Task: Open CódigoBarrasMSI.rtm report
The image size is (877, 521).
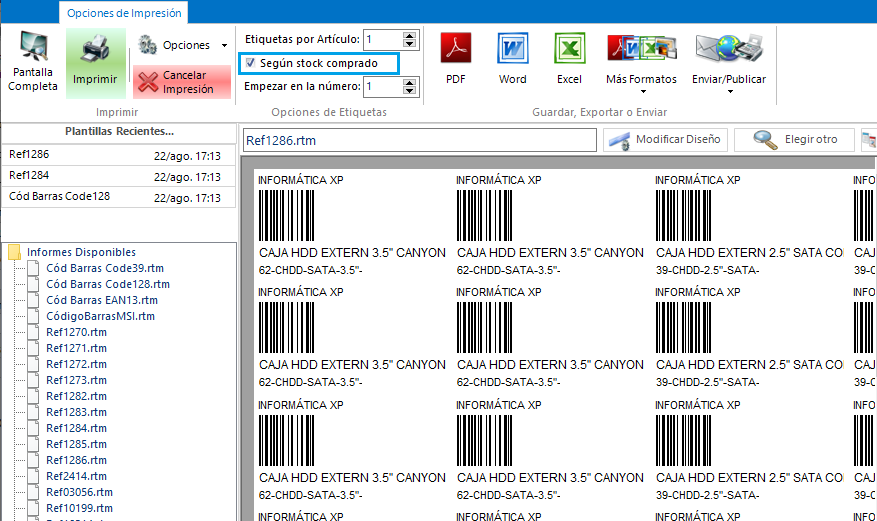Action: coord(101,316)
